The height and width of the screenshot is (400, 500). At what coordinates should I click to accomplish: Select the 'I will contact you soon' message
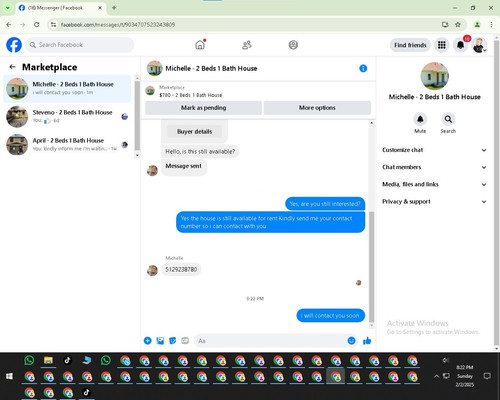click(331, 315)
